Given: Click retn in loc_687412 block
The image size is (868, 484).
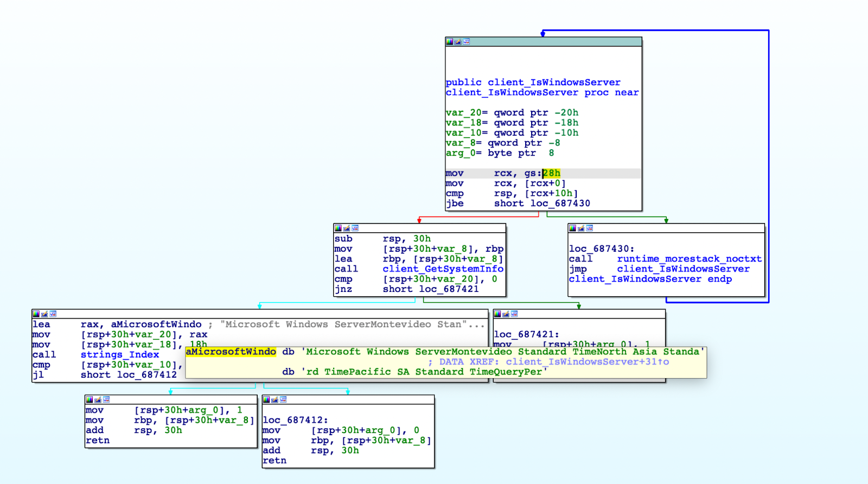Looking at the screenshot, I should [275, 461].
